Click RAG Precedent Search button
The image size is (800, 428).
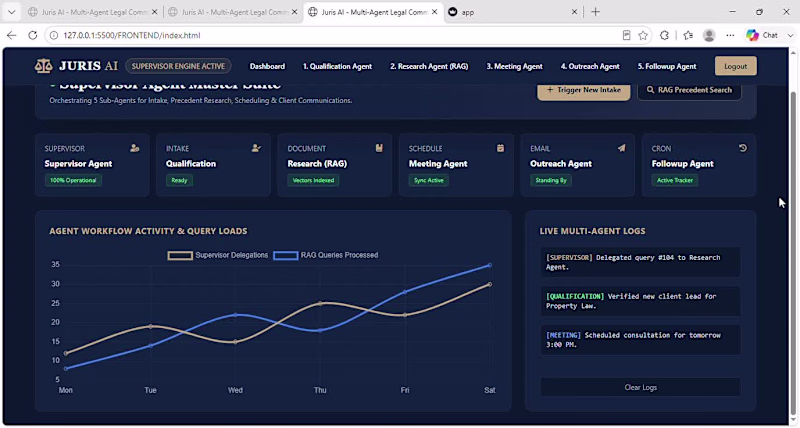tap(689, 90)
